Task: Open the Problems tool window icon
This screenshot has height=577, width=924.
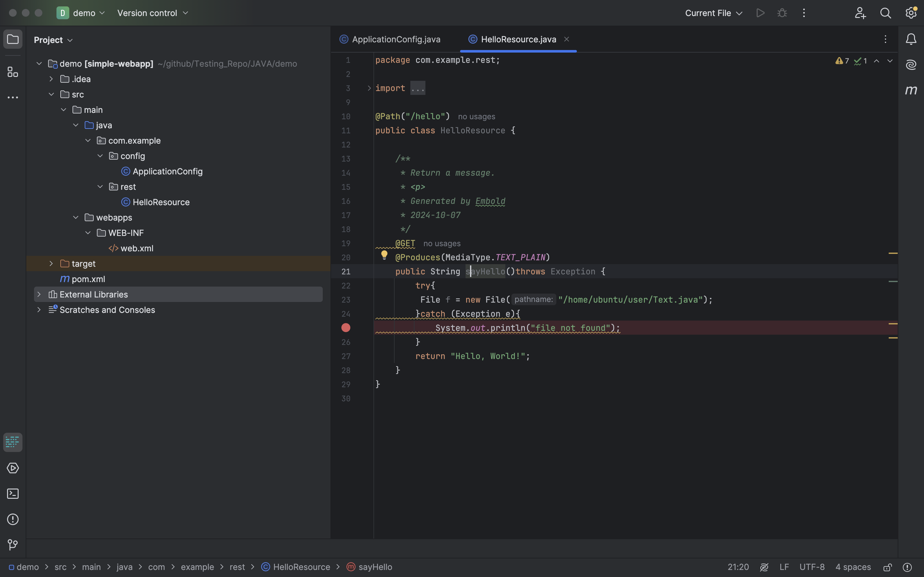Action: [13, 519]
